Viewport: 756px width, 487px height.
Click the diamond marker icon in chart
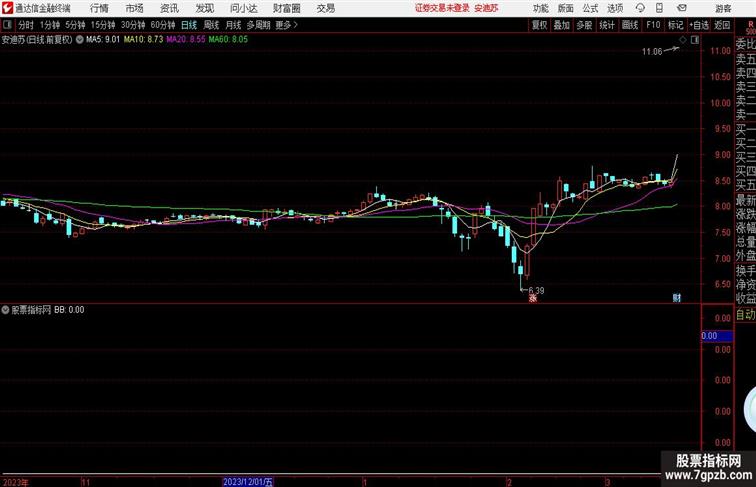683,40
